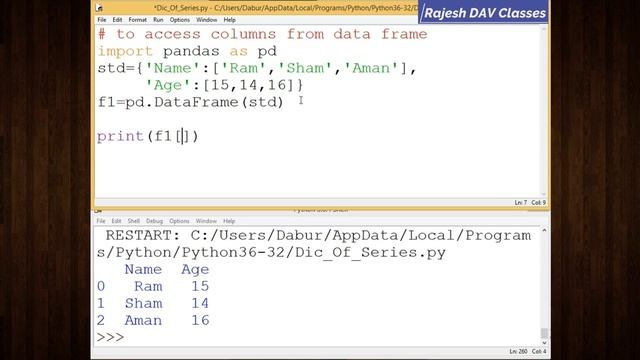
Task: Open the Format menu in the editor
Action: point(138,20)
